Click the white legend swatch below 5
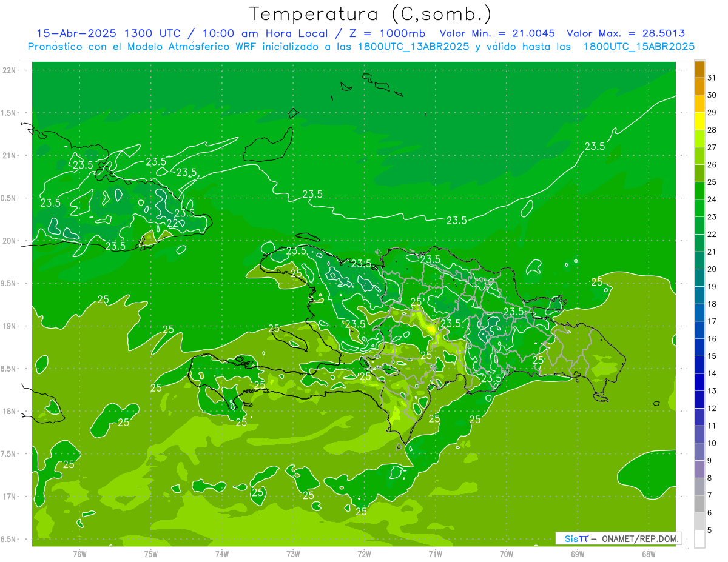Viewport: 728px width, 562px height. tap(699, 539)
